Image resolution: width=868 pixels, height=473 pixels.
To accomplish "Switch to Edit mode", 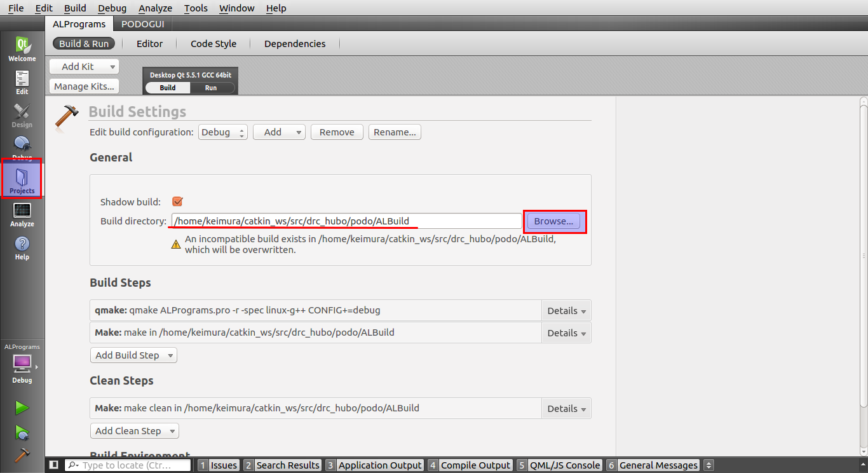I will (22, 83).
